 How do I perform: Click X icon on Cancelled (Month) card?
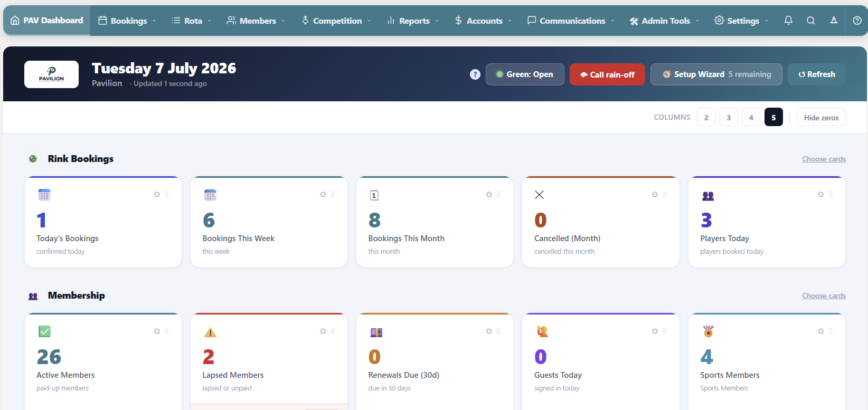(x=539, y=195)
